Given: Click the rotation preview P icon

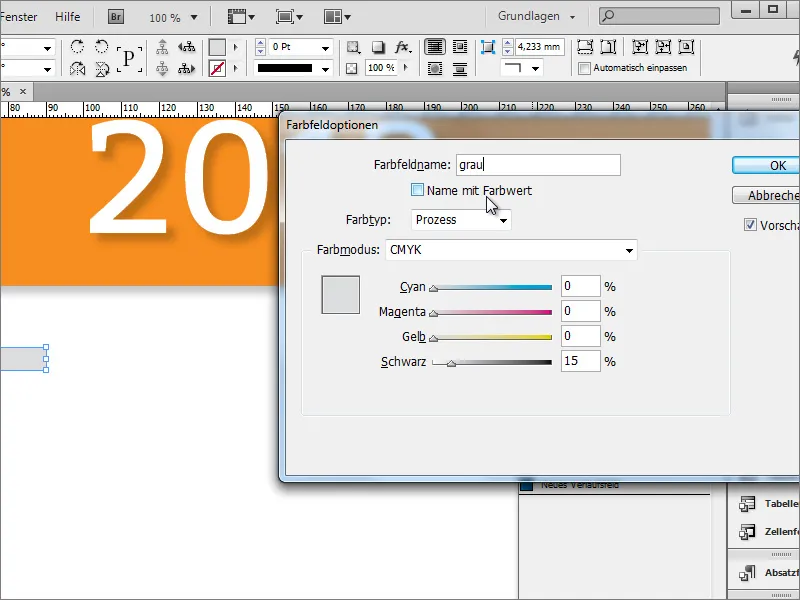Looking at the screenshot, I should point(129,58).
